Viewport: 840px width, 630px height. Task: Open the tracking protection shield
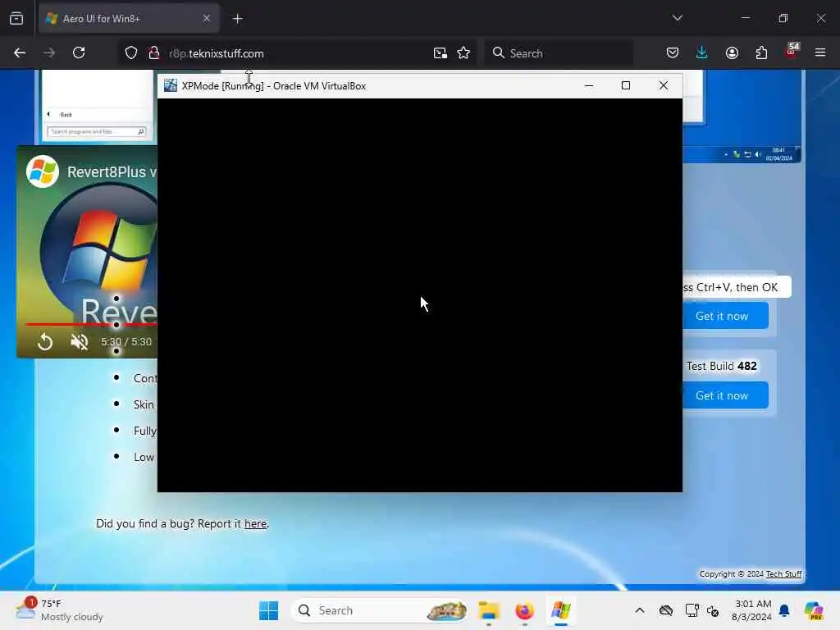tap(131, 53)
